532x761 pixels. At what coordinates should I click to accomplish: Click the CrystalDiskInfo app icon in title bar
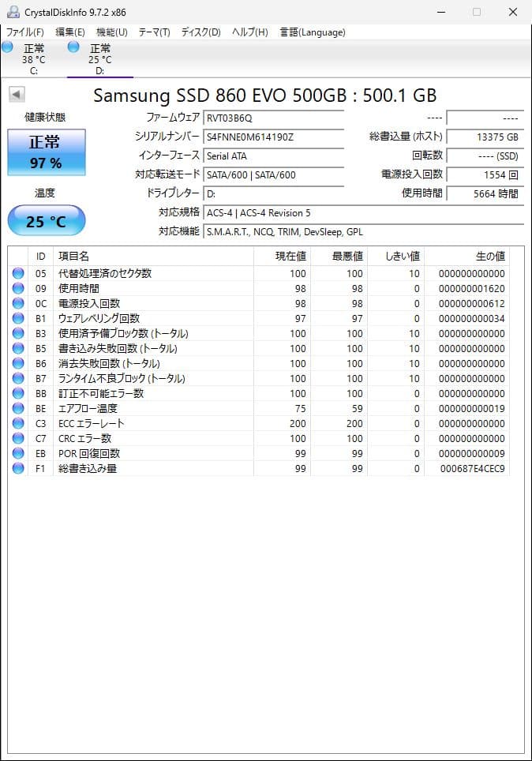(x=13, y=12)
